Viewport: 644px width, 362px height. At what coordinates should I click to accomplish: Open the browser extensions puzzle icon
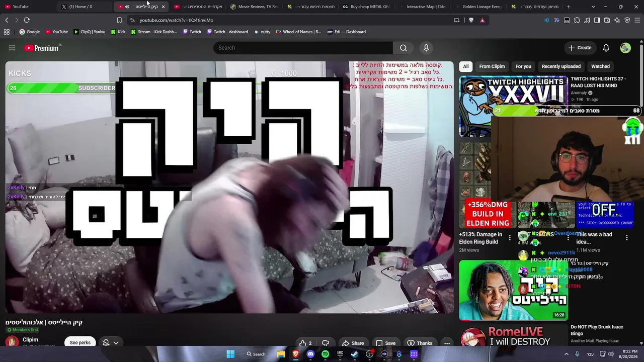577,20
